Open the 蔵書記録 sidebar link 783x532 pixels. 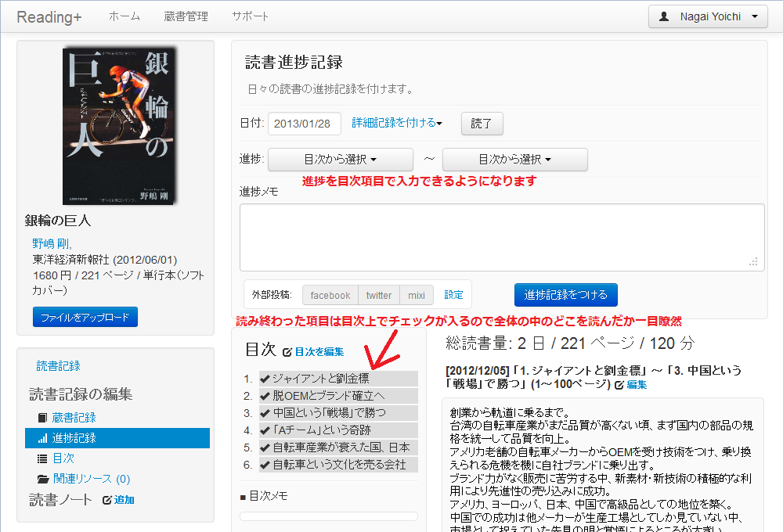[x=74, y=417]
